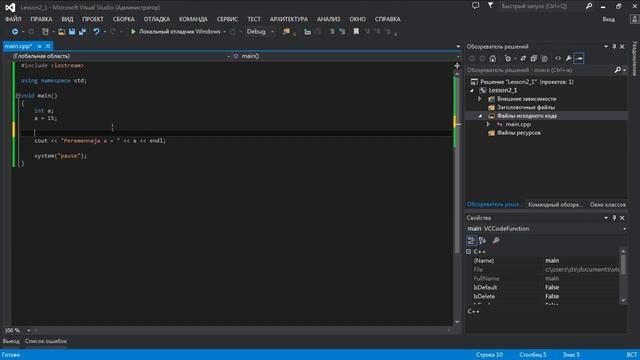The width and height of the screenshot is (640, 360).
Task: Click Solution Explorer search magnifier icon
Action: point(618,70)
